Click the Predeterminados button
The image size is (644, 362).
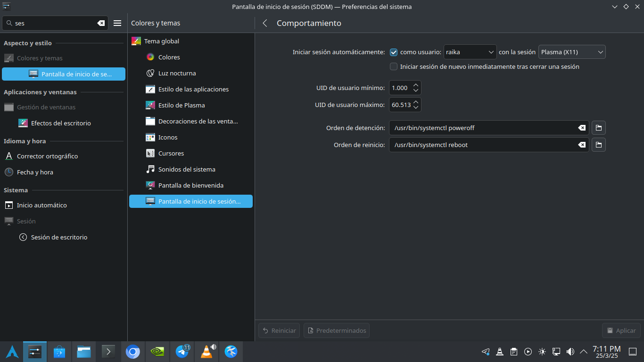(337, 330)
